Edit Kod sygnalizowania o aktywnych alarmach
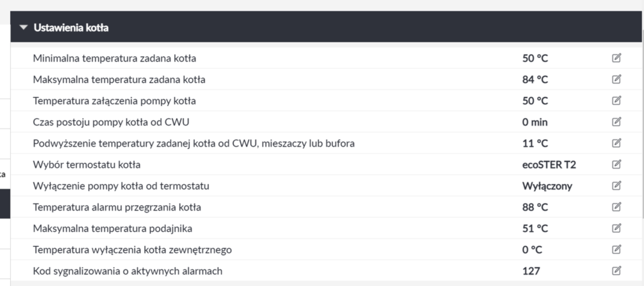 pos(616,271)
